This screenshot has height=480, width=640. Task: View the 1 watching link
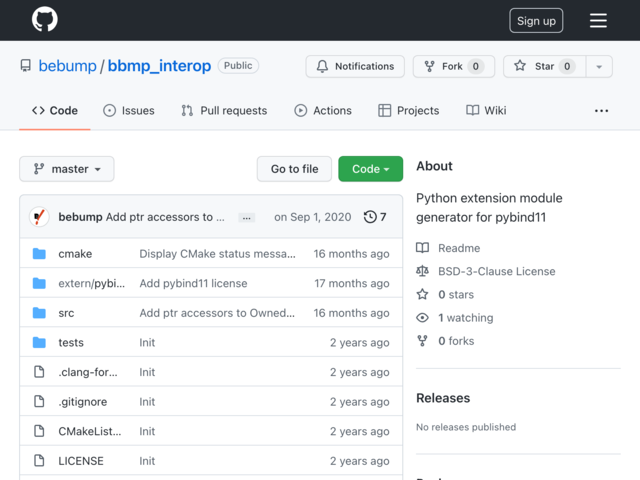pyautogui.click(x=466, y=318)
